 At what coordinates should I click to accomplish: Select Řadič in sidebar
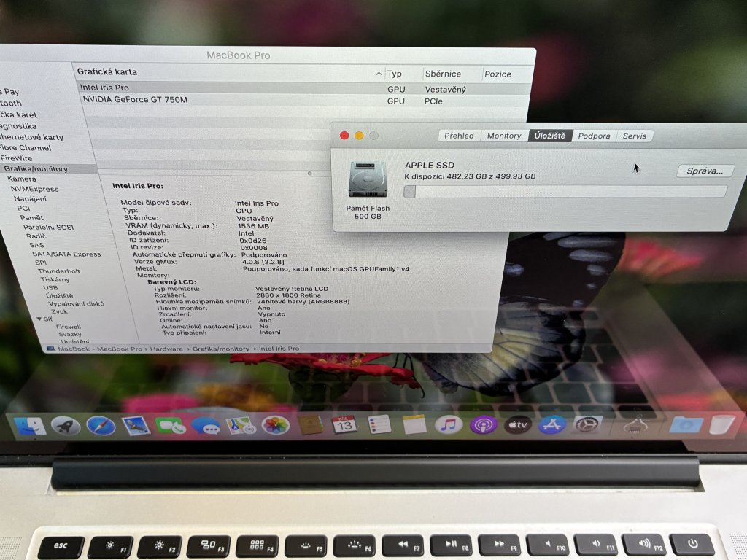pos(36,236)
